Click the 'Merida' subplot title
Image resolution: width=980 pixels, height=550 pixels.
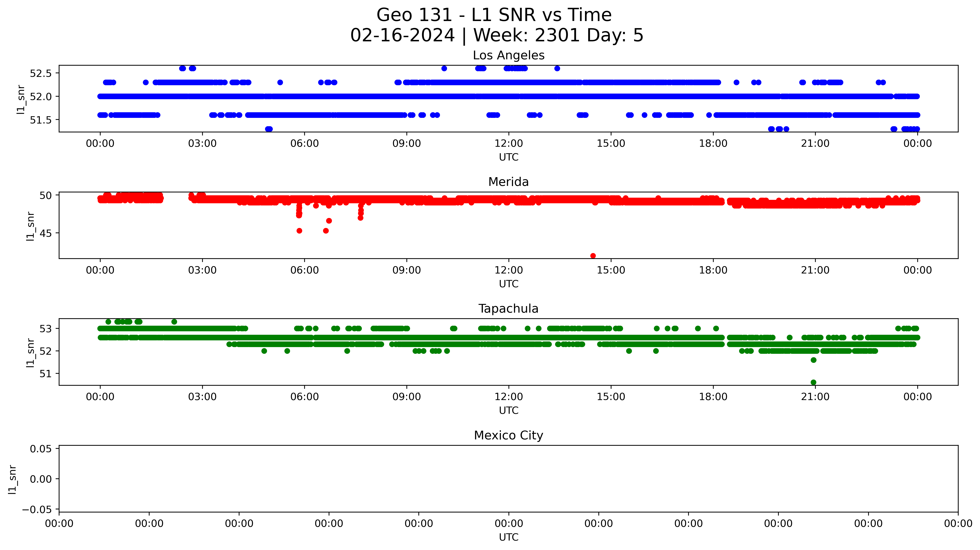(508, 182)
